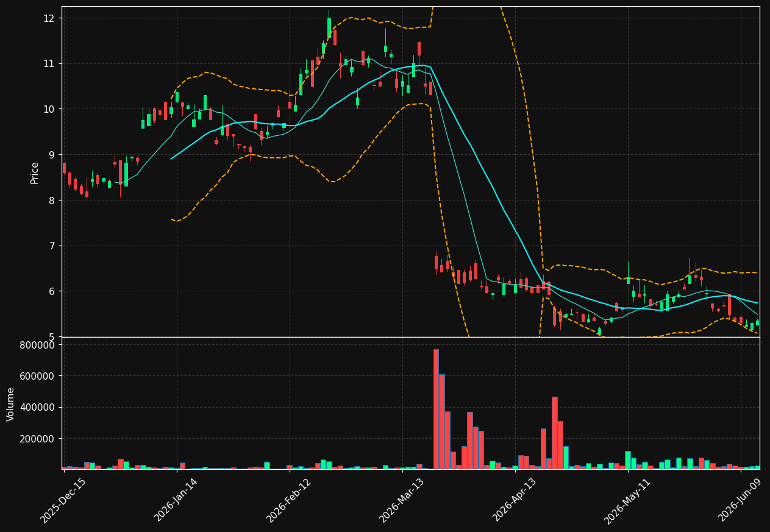
Task: Click the price tick label 6
Action: [x=51, y=291]
